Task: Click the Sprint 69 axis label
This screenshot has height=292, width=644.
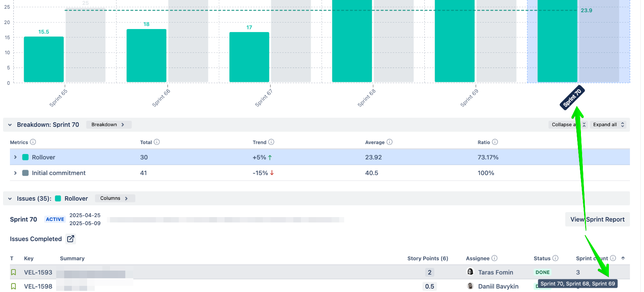Action: click(x=469, y=98)
